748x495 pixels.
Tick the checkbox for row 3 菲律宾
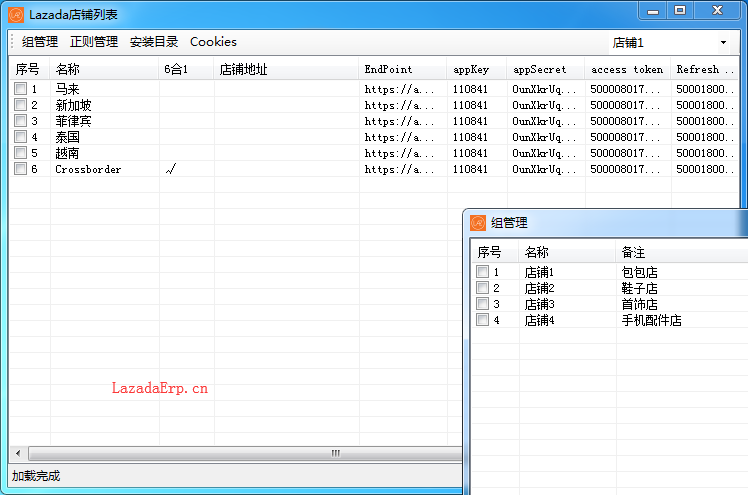(21, 121)
